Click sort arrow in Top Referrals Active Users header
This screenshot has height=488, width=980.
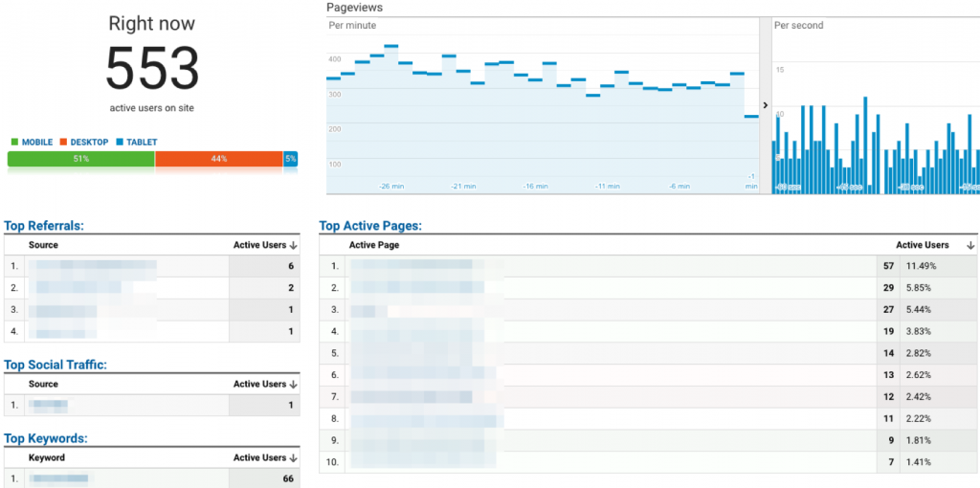click(x=294, y=246)
